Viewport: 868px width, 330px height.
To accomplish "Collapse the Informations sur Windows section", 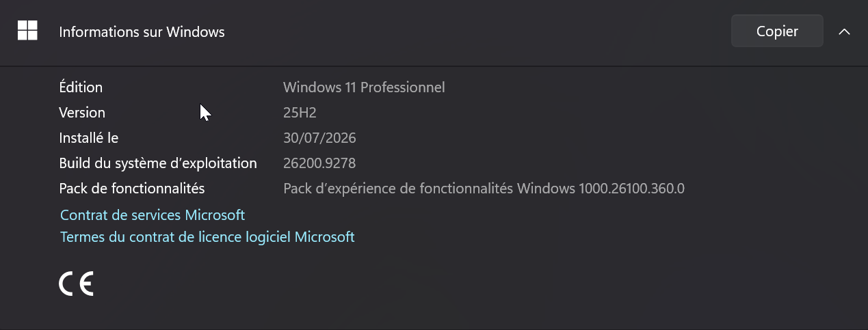I will (844, 31).
